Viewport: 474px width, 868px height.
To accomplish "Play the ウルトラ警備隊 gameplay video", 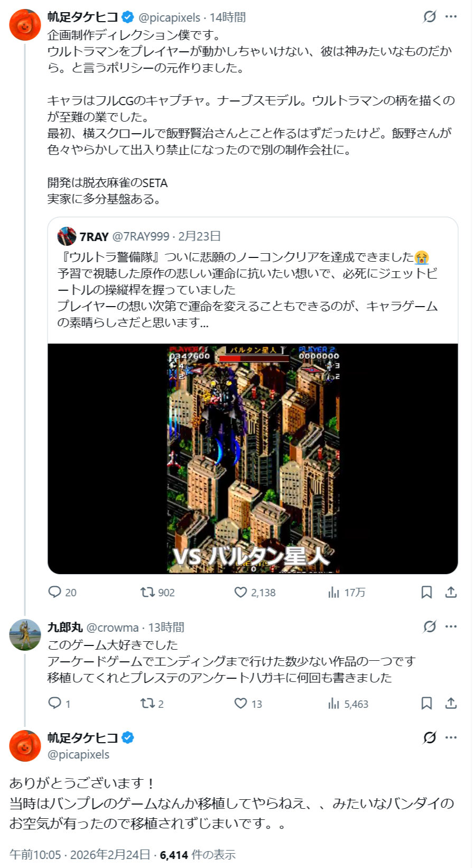I will click(x=253, y=458).
